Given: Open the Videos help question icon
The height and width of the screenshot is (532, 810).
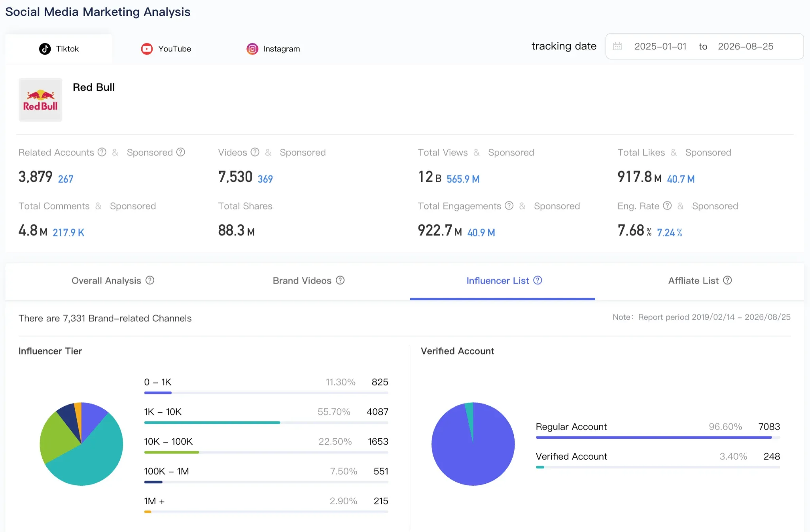Looking at the screenshot, I should (x=255, y=152).
